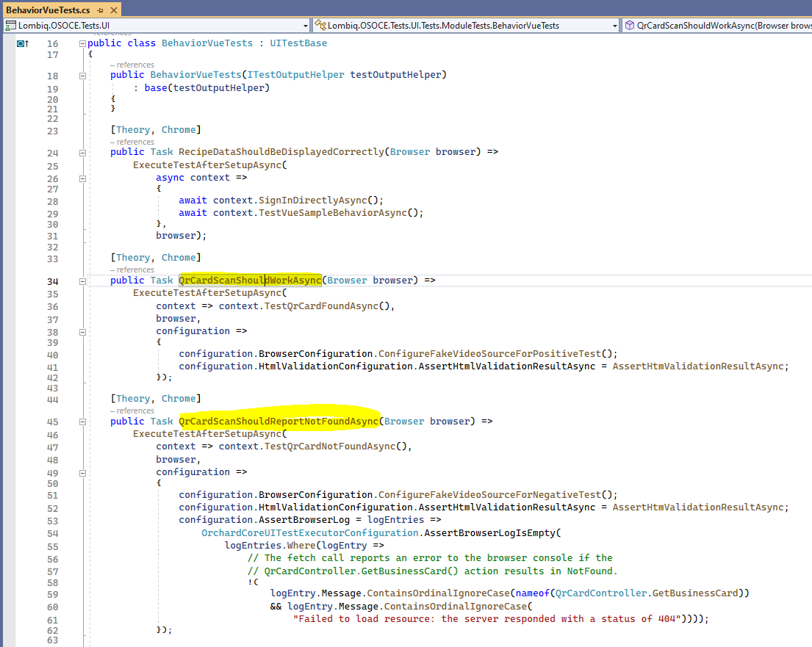Screen dimensions: 812x647
Task: Click OrchardCoreUITestExecutorConfiguration on line 54
Action: pyautogui.click(x=309, y=532)
